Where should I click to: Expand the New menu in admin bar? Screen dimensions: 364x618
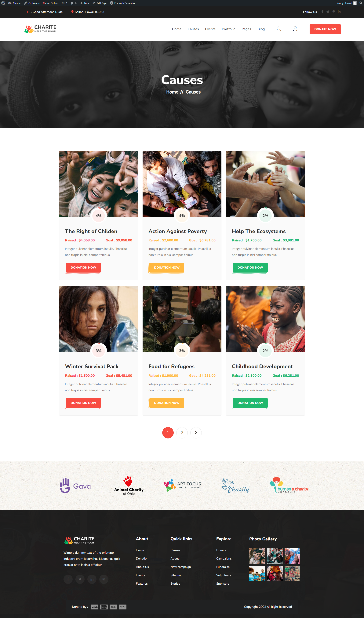[85, 3]
